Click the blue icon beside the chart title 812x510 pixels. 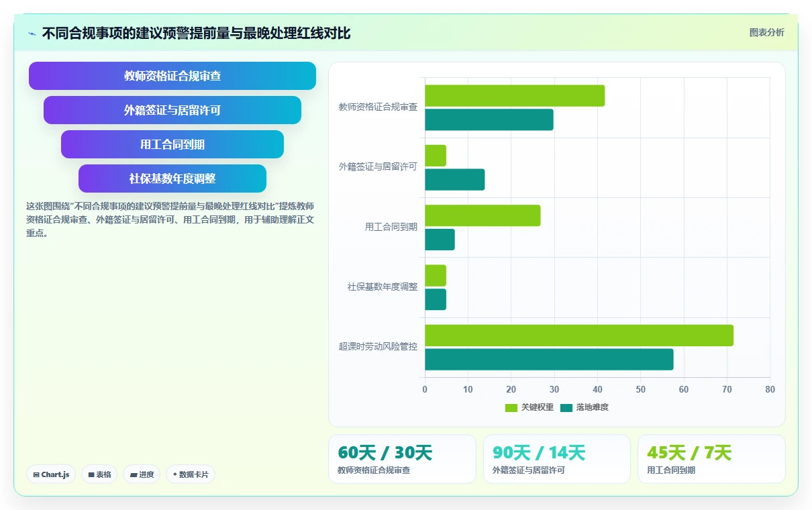tap(32, 34)
